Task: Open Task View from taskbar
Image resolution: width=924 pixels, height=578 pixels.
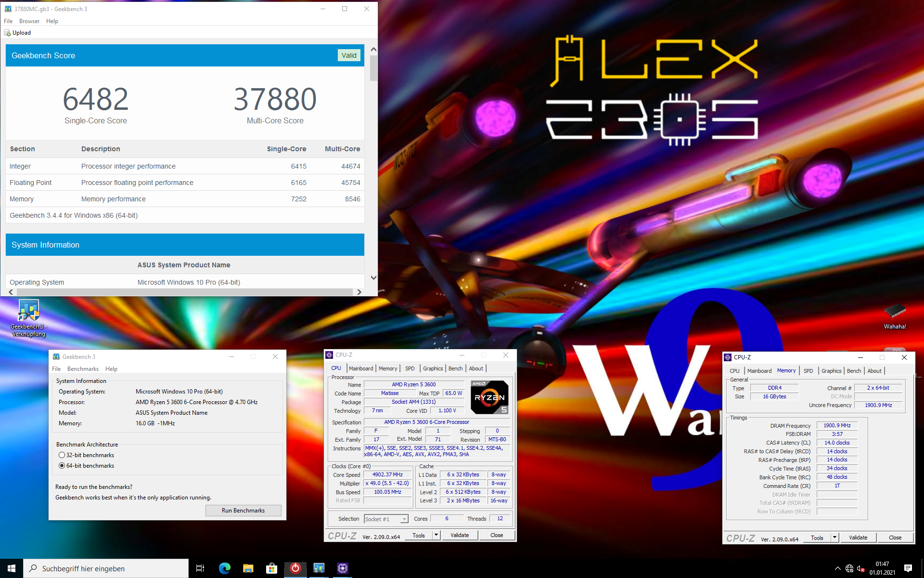Action: [x=200, y=568]
